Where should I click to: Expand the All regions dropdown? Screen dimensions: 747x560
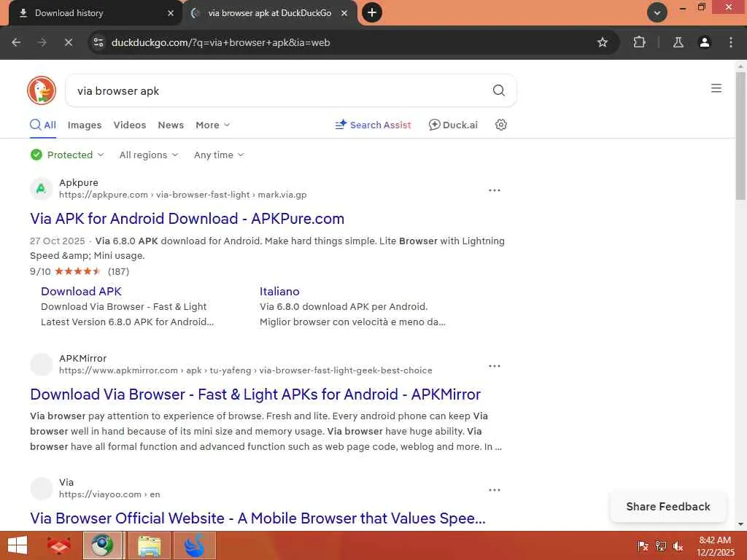coord(149,155)
